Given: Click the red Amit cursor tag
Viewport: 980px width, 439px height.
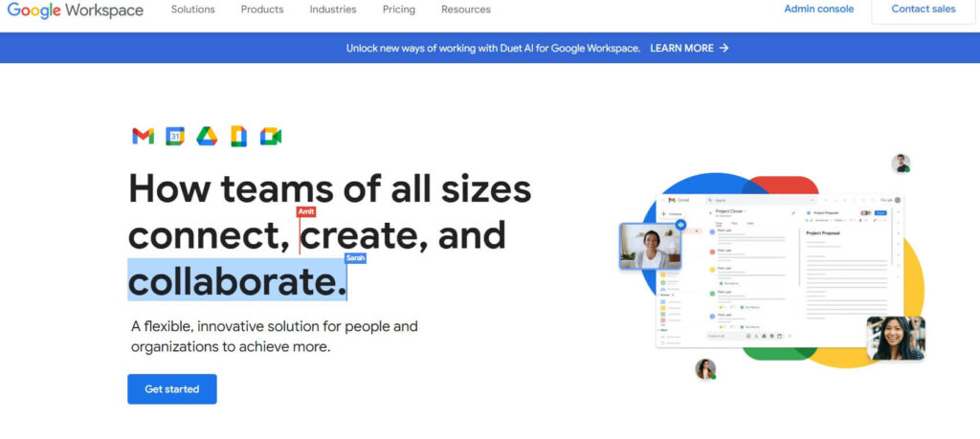Looking at the screenshot, I should (305, 212).
